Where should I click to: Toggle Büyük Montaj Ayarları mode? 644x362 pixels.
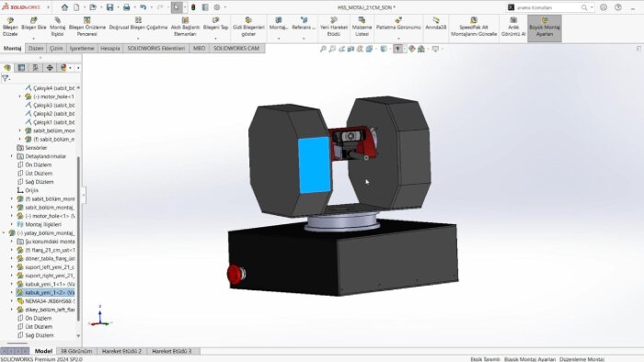pos(545,28)
